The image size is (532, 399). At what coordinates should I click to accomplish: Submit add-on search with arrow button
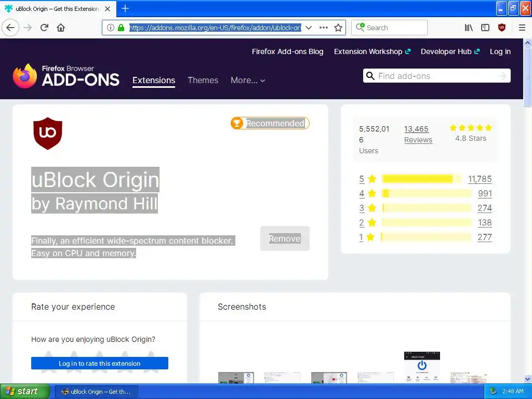point(502,76)
